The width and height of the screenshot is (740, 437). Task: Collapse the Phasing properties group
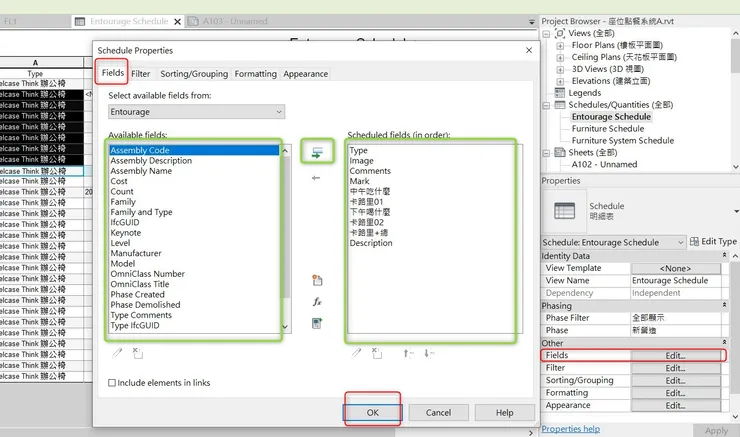tap(724, 305)
